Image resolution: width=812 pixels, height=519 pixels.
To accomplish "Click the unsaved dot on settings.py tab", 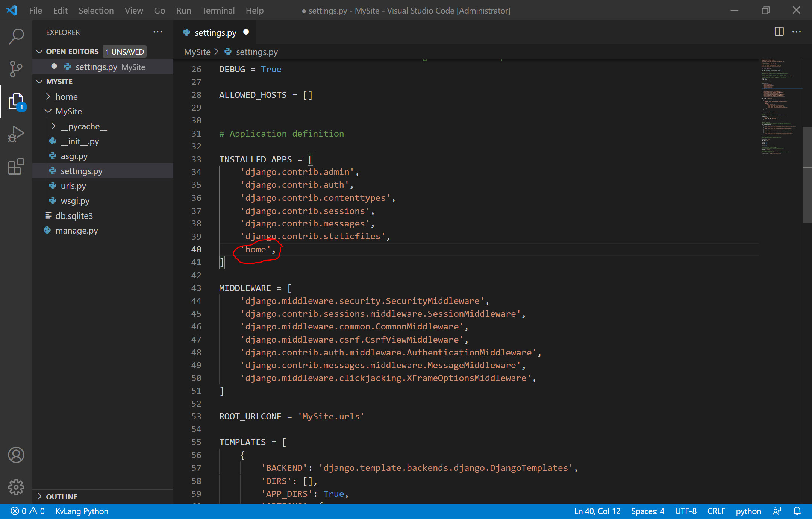I will coord(246,32).
